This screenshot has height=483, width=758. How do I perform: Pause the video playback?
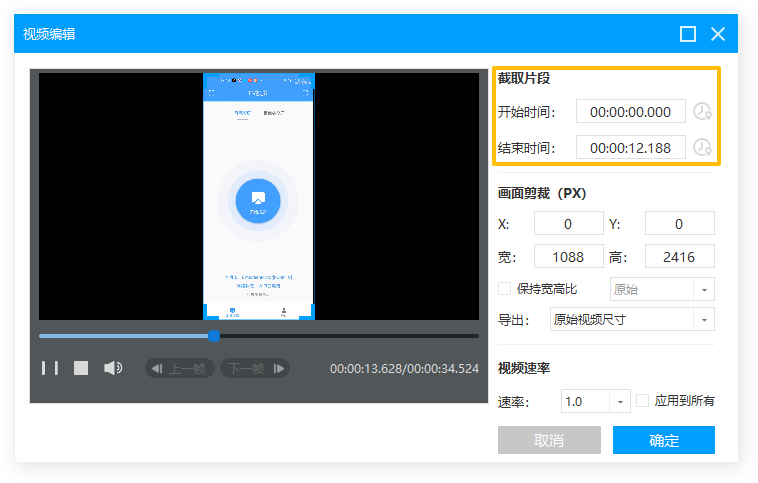50,368
